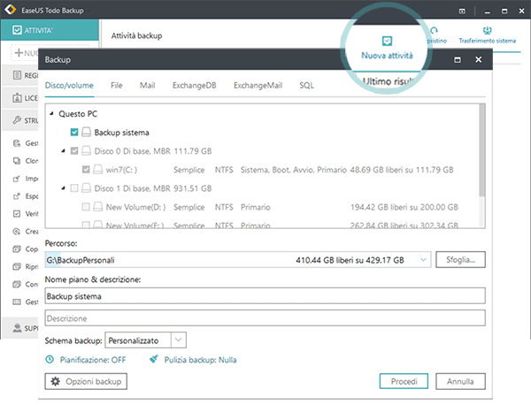Click the Cop sidebar icon
This screenshot has width=531, height=420.
pyautogui.click(x=17, y=248)
